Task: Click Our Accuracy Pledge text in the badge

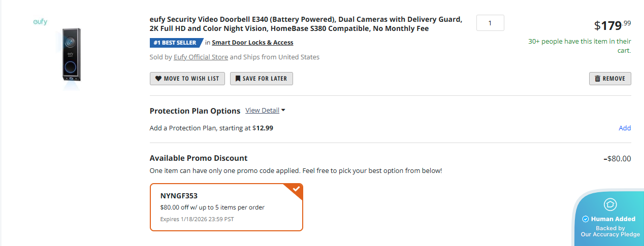Action: [610, 235]
